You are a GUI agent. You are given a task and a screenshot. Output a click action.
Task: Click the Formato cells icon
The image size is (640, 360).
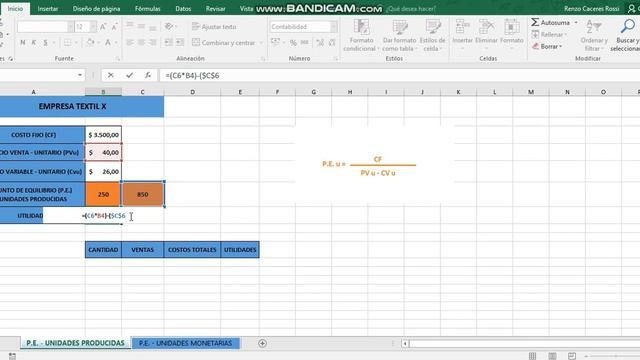click(x=511, y=27)
